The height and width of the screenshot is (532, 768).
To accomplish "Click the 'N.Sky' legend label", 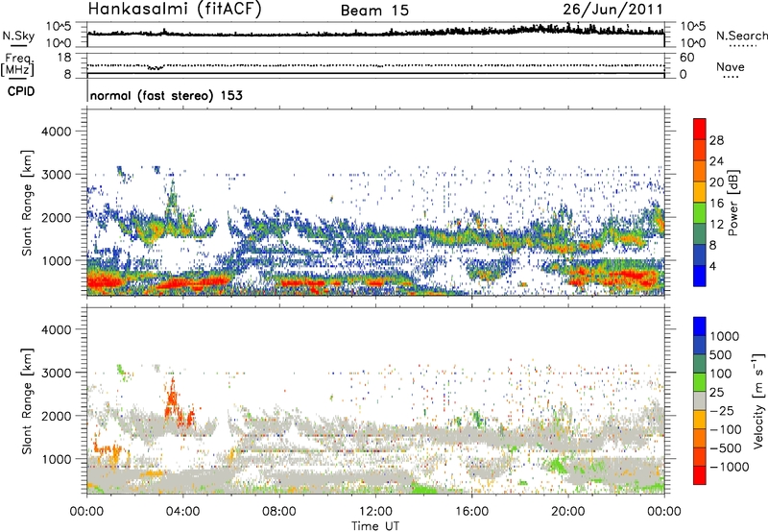I will [x=18, y=36].
